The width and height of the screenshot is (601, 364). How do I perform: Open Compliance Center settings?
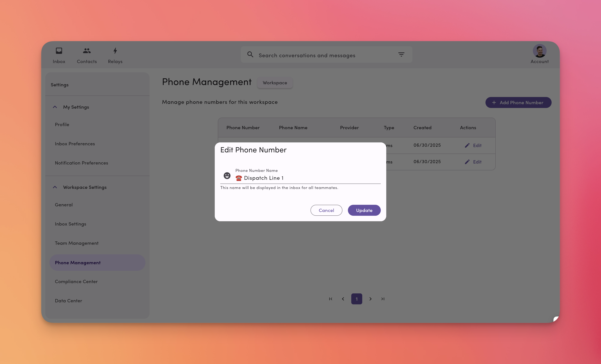click(76, 282)
